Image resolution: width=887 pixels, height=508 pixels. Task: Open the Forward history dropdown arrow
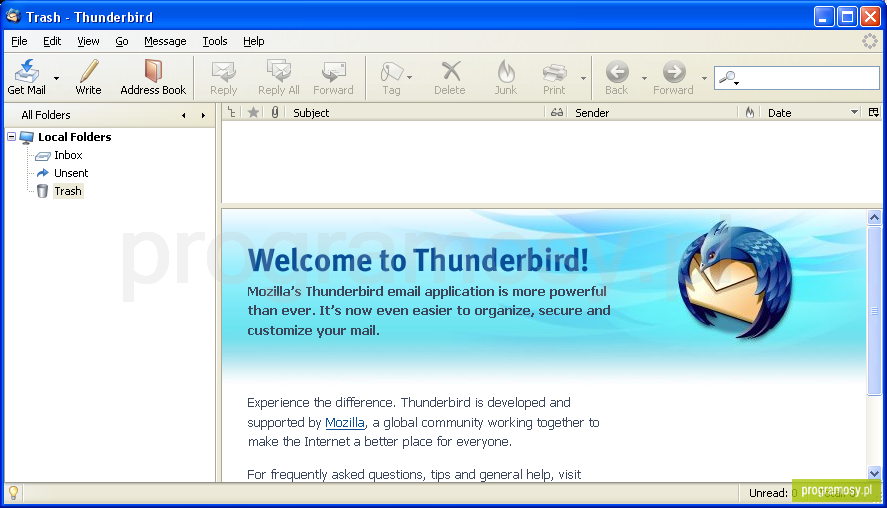[x=704, y=78]
